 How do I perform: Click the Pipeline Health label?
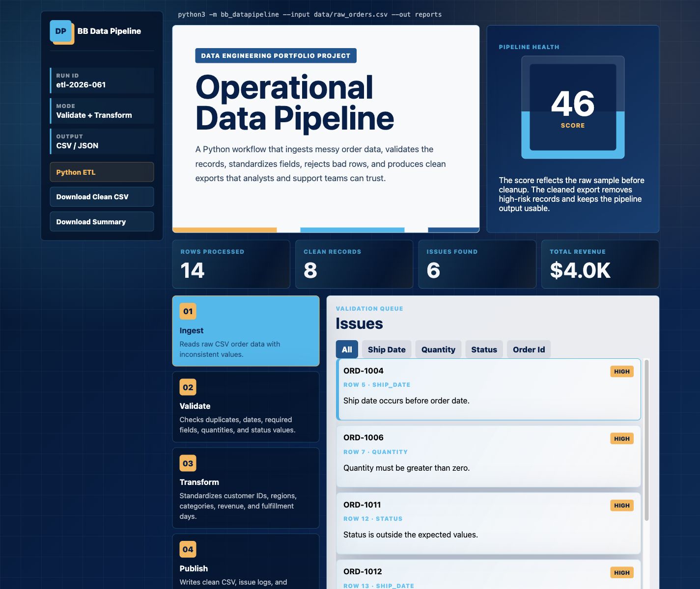coord(529,47)
